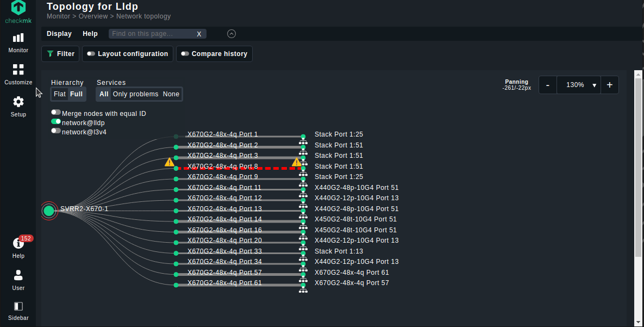Click the SVRR2-X670-1 host label
The height and width of the screenshot is (327, 644).
pos(84,209)
